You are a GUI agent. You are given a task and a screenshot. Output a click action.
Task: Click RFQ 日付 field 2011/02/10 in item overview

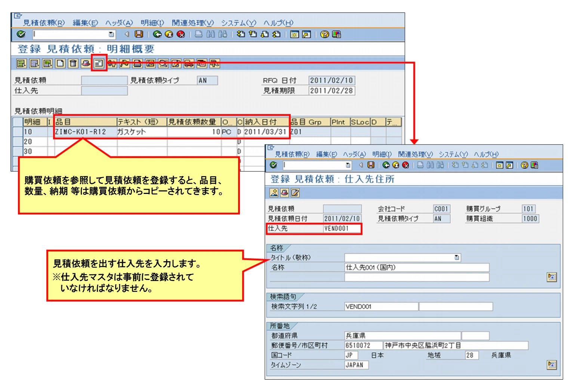331,80
